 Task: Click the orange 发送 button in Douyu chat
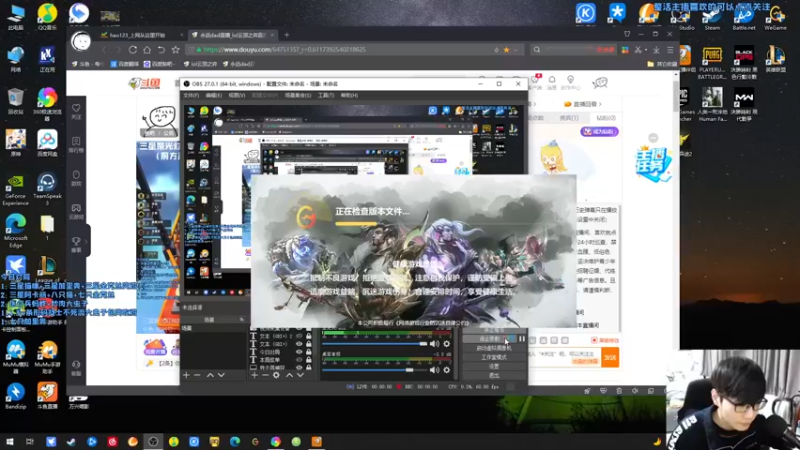click(x=610, y=357)
